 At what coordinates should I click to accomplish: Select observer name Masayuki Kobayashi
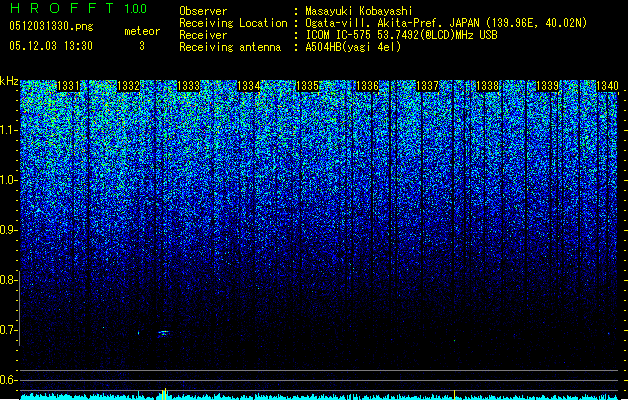point(359,11)
